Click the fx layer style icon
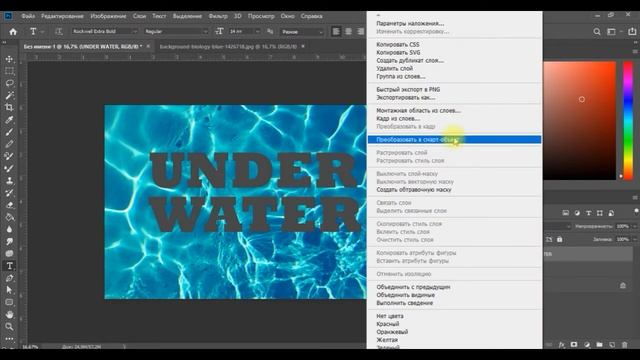 tap(562, 345)
